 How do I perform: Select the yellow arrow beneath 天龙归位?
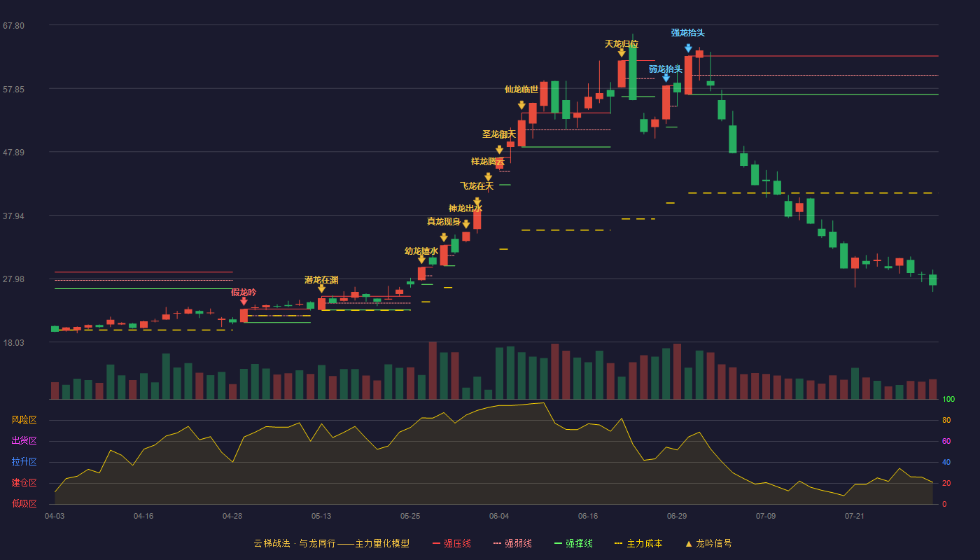(622, 52)
